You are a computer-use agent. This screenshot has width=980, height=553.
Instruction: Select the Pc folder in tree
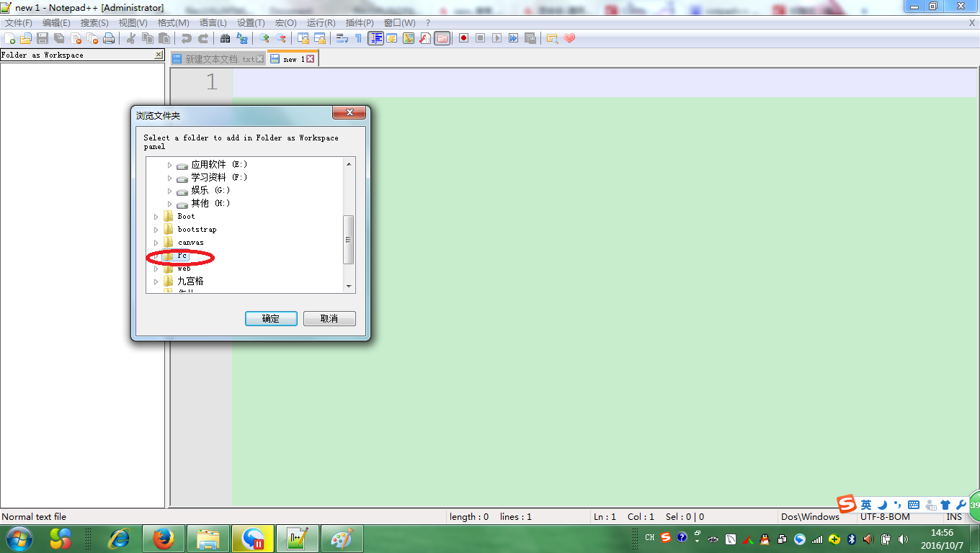182,256
